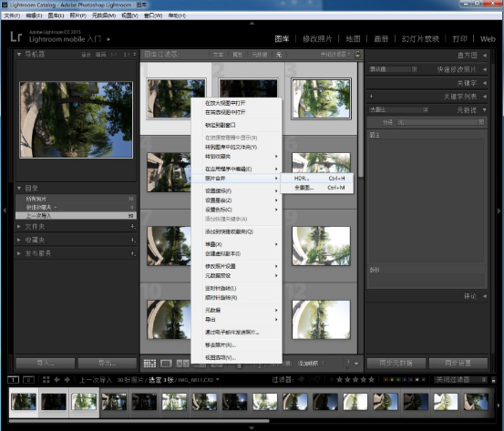The image size is (504, 431).
Task: Go forward using the right arrow in filmstrip bar
Action: (67, 380)
